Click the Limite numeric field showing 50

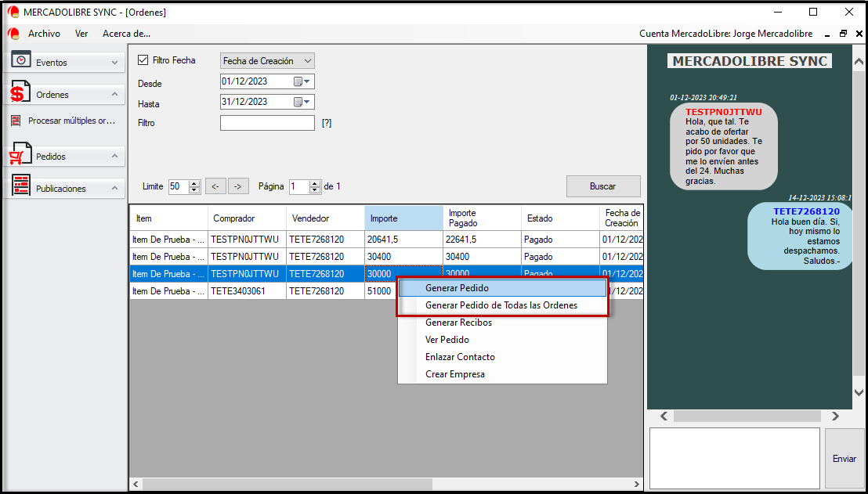[178, 186]
